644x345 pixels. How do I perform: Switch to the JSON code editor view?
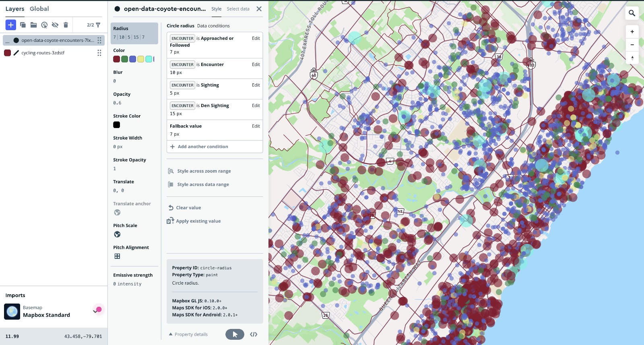coord(254,335)
